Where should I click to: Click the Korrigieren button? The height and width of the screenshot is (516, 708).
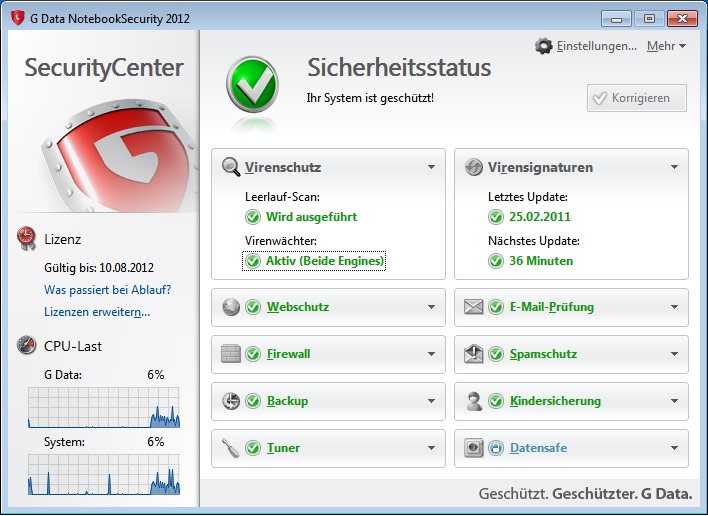[x=637, y=98]
